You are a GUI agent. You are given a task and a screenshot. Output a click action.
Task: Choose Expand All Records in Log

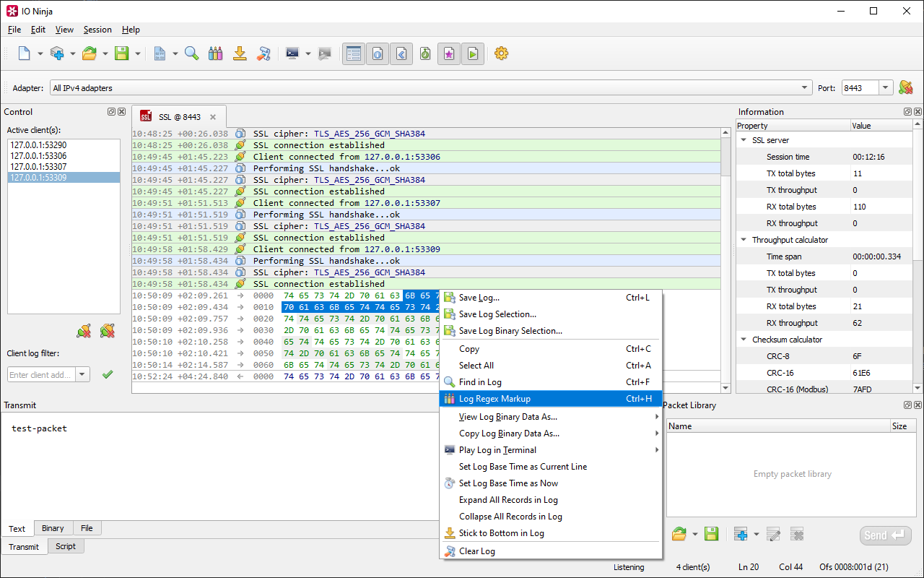[551, 500]
